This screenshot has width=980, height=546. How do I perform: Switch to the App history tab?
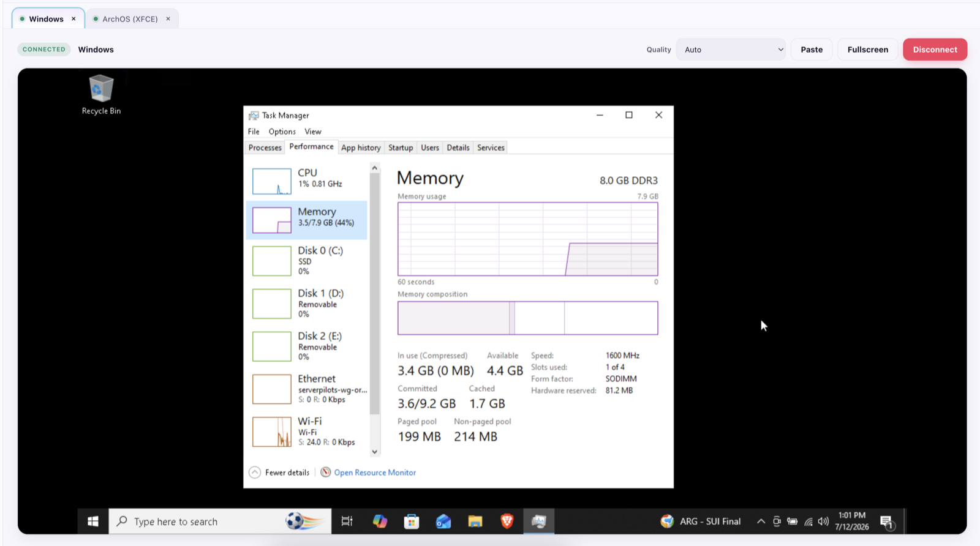pos(361,148)
